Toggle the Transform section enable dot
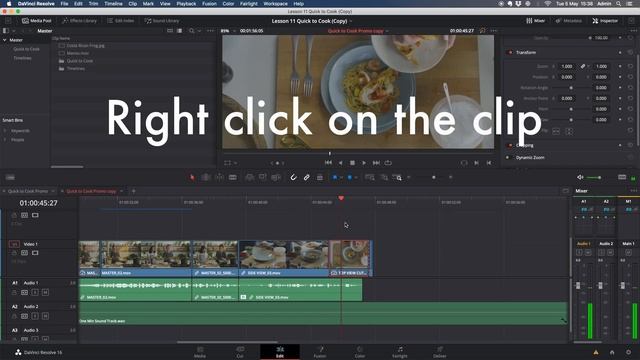 point(509,52)
